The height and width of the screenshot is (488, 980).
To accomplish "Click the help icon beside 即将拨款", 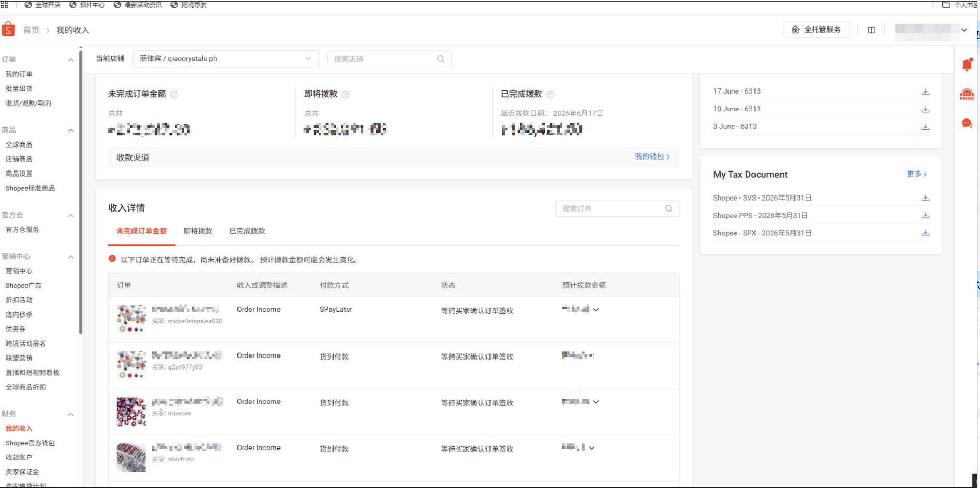I will pyautogui.click(x=346, y=95).
